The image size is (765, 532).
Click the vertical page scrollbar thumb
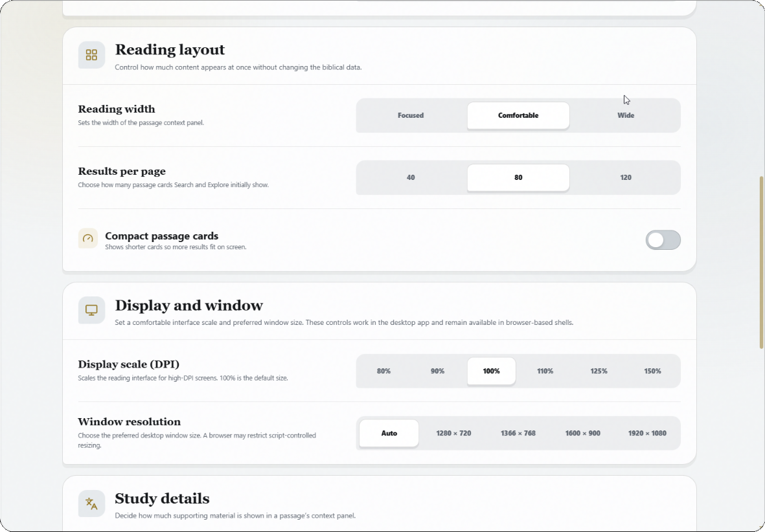click(761, 262)
